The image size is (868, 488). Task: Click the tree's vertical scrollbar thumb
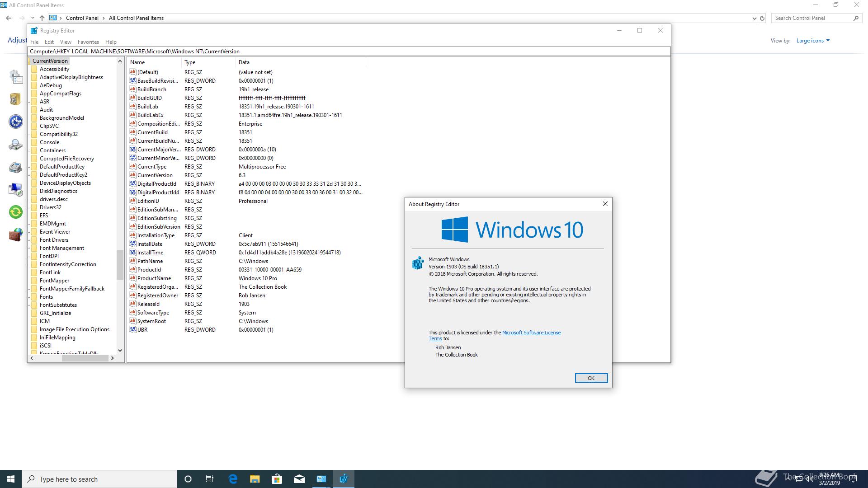[x=120, y=265]
